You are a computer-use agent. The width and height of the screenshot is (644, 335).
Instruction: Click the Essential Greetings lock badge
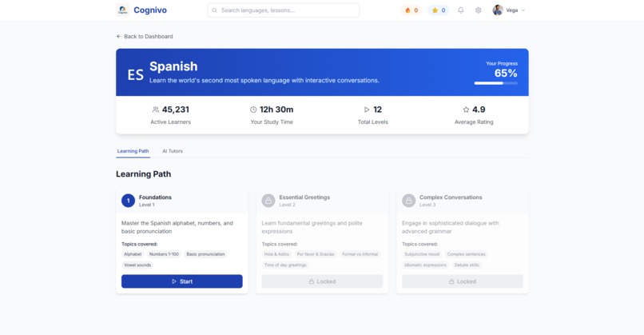(x=268, y=201)
